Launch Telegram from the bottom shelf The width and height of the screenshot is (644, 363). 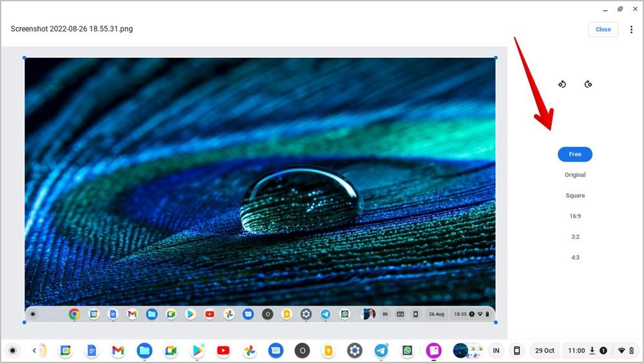pos(381,351)
